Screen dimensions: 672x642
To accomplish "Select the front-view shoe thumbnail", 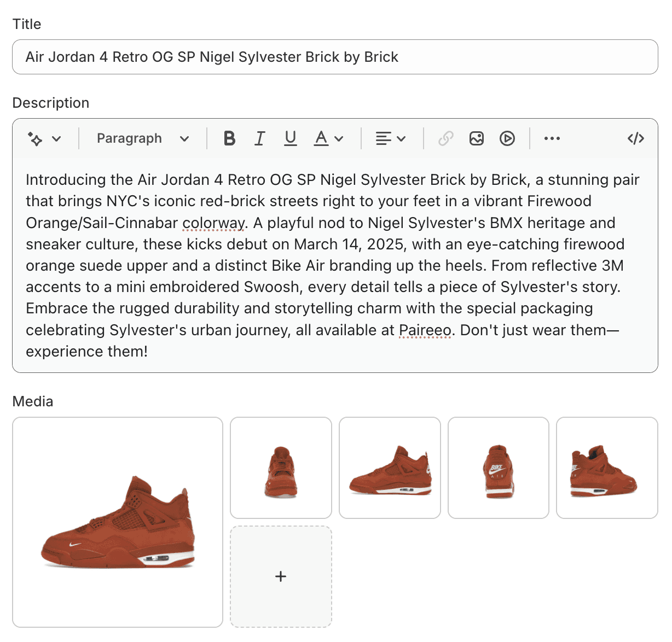I will tap(281, 468).
